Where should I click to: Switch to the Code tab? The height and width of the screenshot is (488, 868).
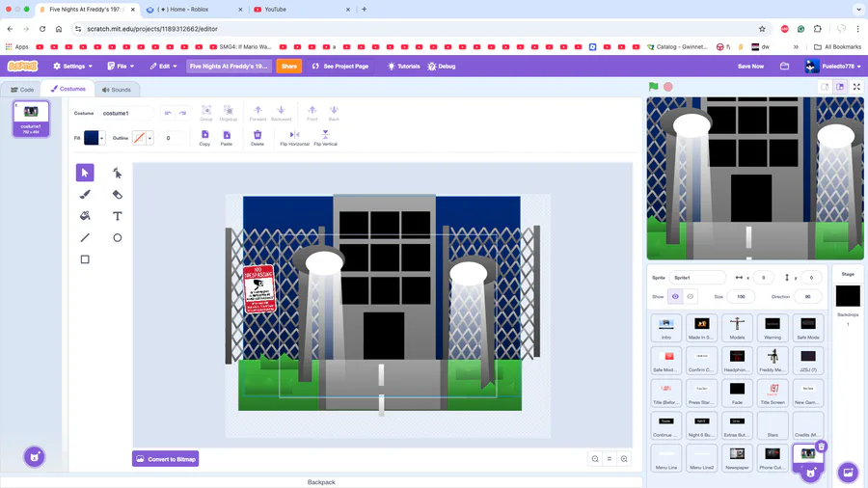click(x=22, y=89)
